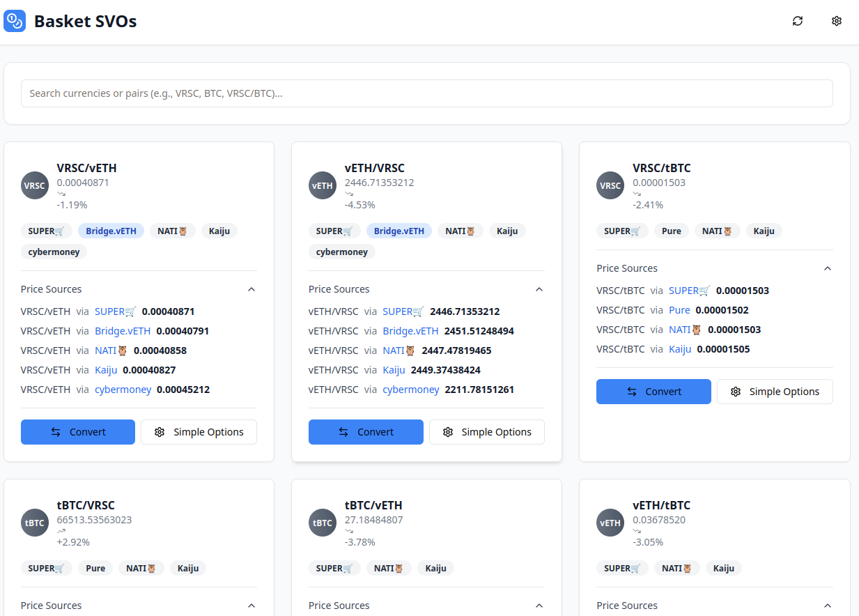
Task: Click the refresh icon in the header
Action: point(798,21)
